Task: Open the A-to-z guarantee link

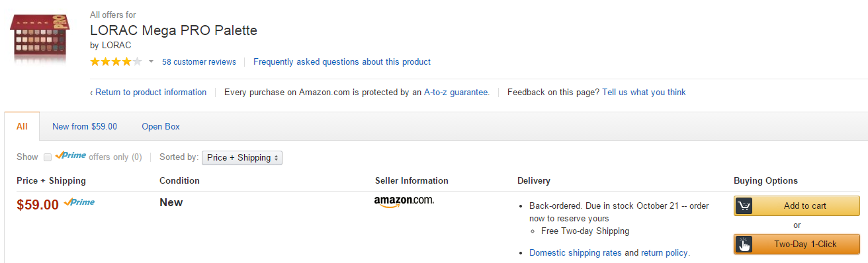Action: (456, 93)
